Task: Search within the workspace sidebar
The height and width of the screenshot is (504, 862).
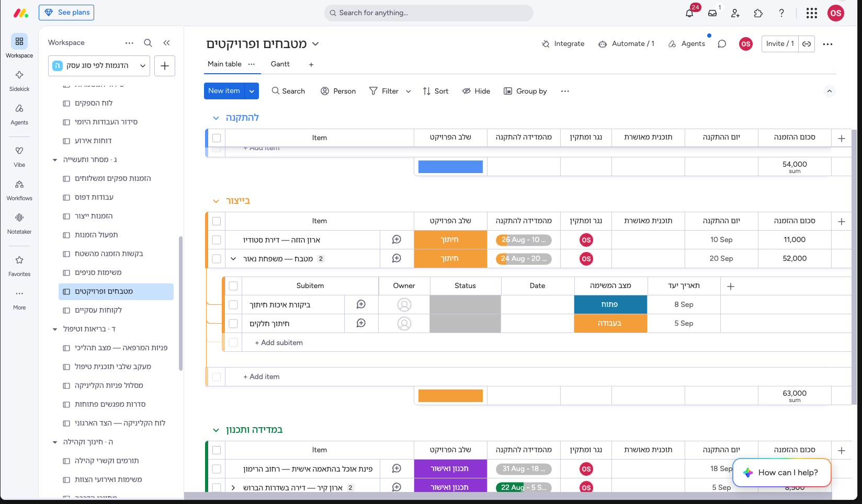Action: (148, 43)
